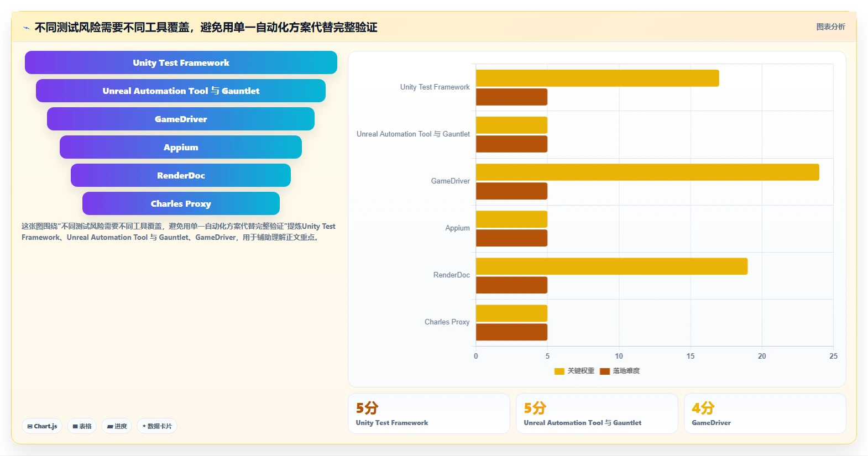Click the Unreal Automation Tool 与 Gauntlet axis label
The height and width of the screenshot is (456, 868).
coord(413,134)
